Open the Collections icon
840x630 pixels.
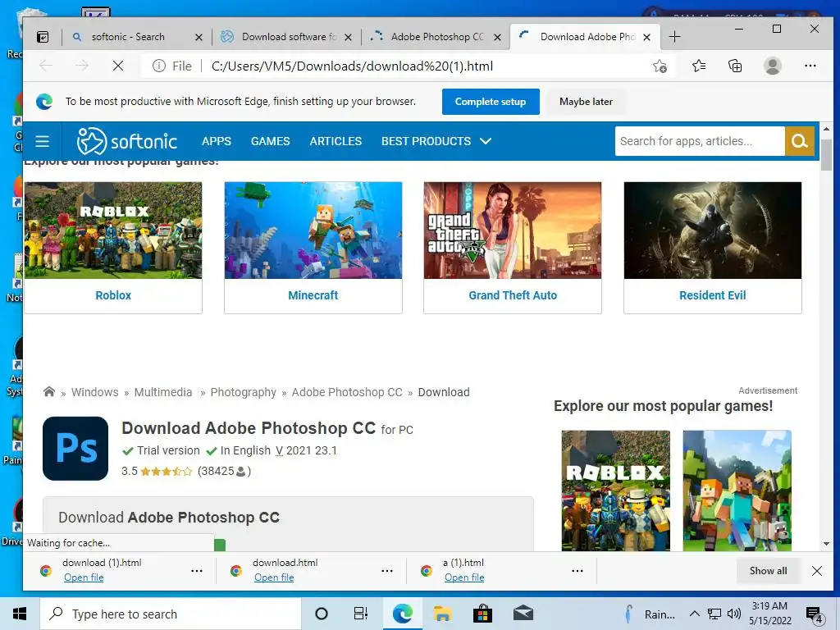pyautogui.click(x=735, y=66)
